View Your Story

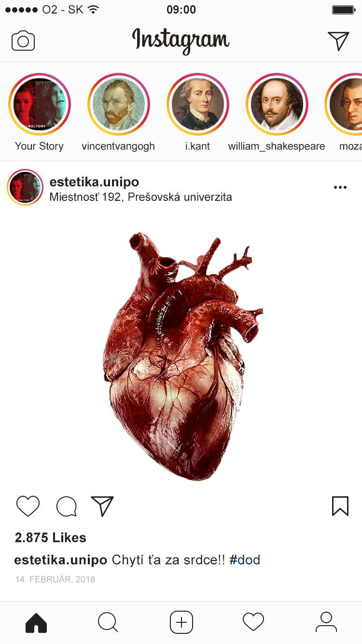click(40, 104)
